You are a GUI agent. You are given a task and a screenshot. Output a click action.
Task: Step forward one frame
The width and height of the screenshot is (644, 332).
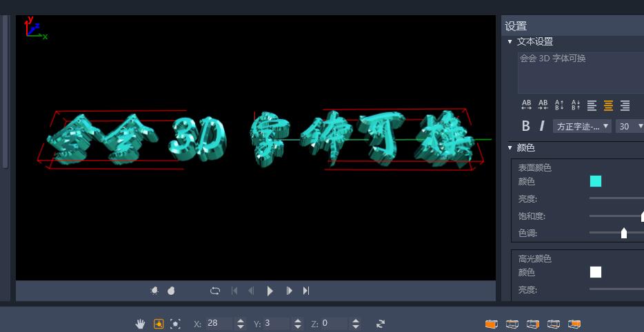(x=289, y=291)
